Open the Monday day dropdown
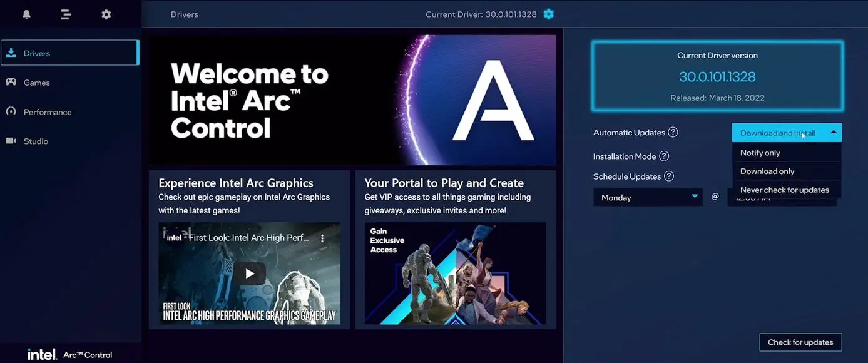Viewport: 868px width, 363px height. (x=648, y=197)
